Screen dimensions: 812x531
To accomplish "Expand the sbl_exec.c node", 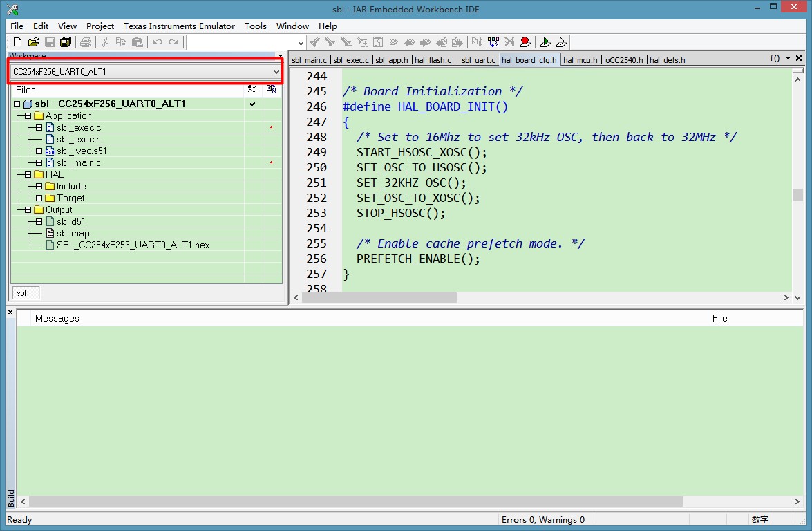I will (x=39, y=127).
